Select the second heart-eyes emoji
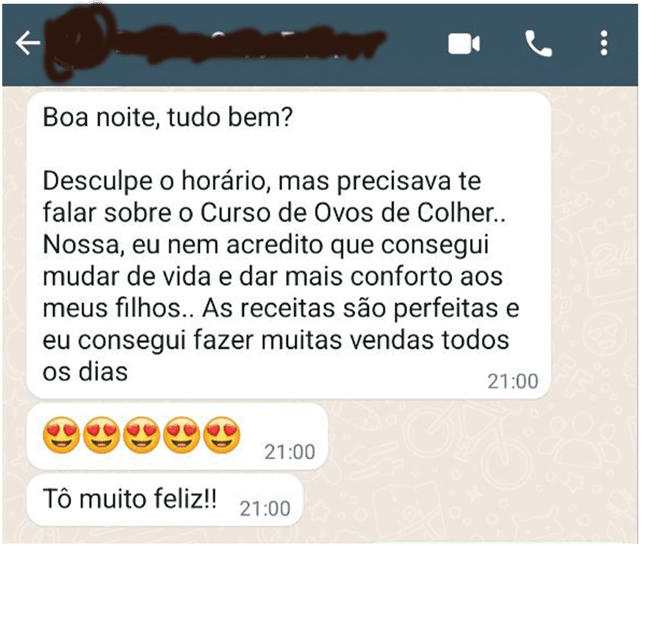Screen dimensions: 666x644 point(102,435)
